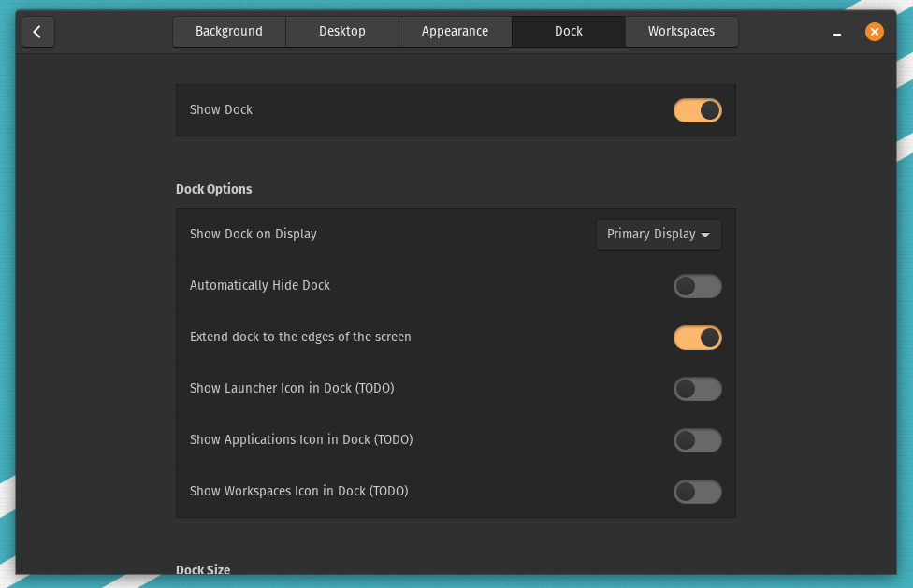Select the Appearance tab
The height and width of the screenshot is (588, 913).
pyautogui.click(x=455, y=32)
